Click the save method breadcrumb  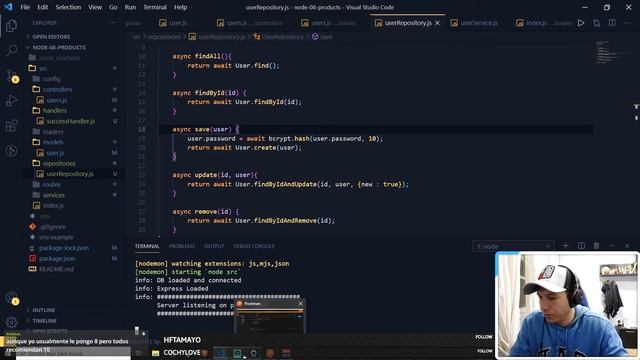pyautogui.click(x=326, y=37)
